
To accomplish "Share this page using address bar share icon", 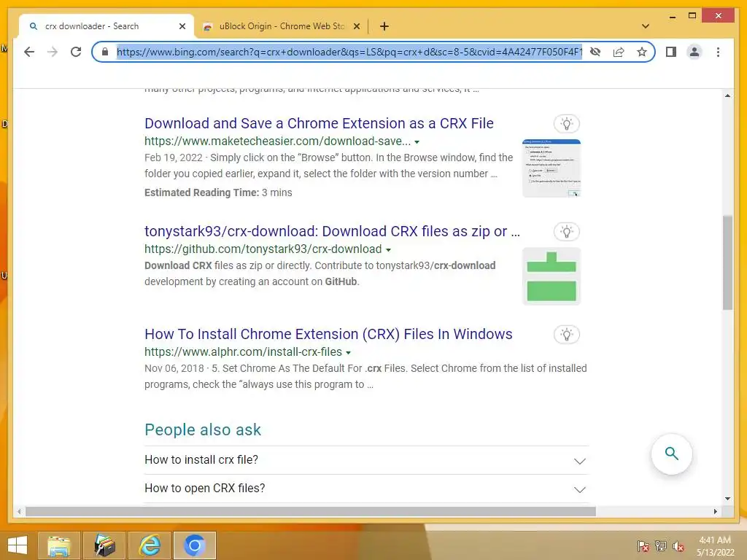I will coord(619,52).
